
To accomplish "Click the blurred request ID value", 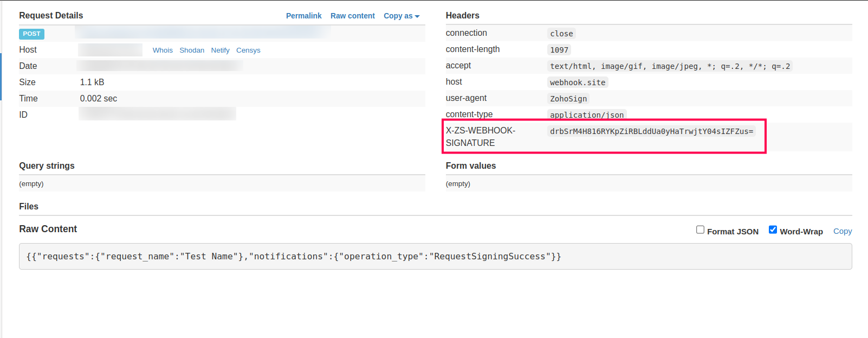I will pyautogui.click(x=157, y=114).
